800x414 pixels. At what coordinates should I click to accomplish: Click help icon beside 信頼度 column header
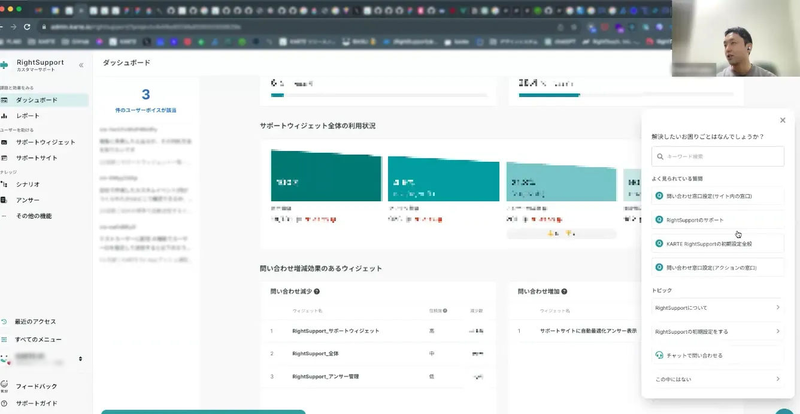point(445,310)
